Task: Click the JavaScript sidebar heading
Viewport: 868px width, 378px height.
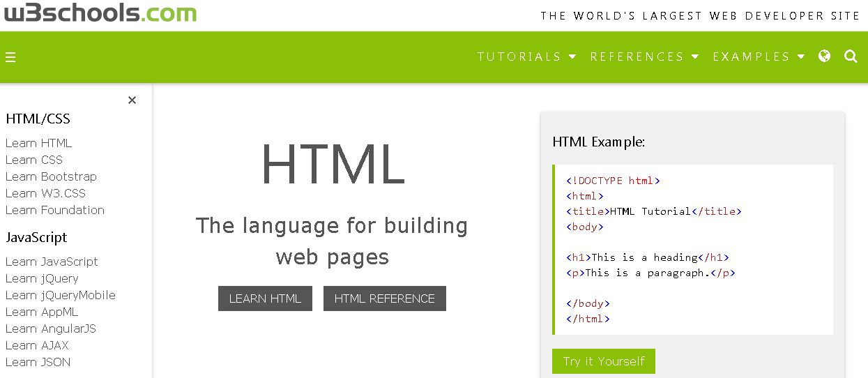Action: click(36, 237)
